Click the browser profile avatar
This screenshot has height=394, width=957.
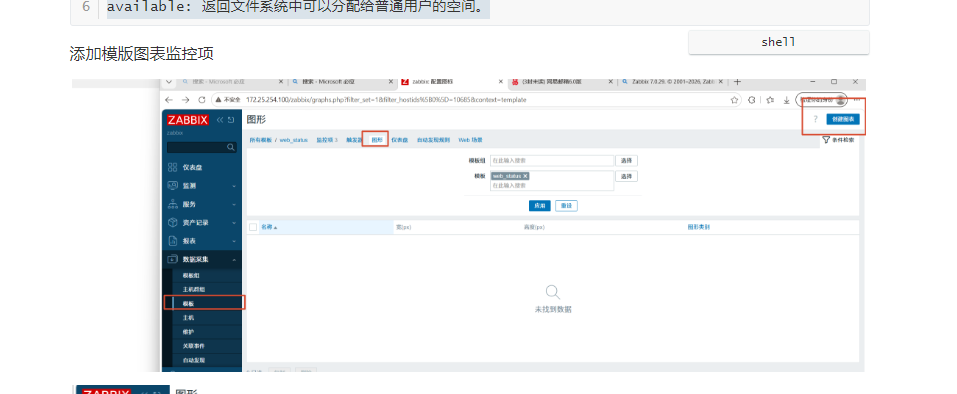[841, 100]
